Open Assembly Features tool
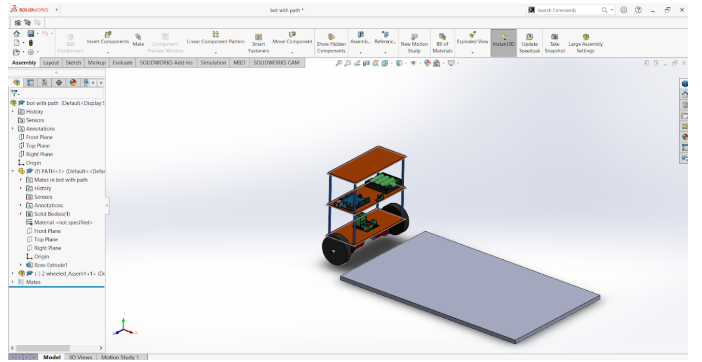 [360, 38]
